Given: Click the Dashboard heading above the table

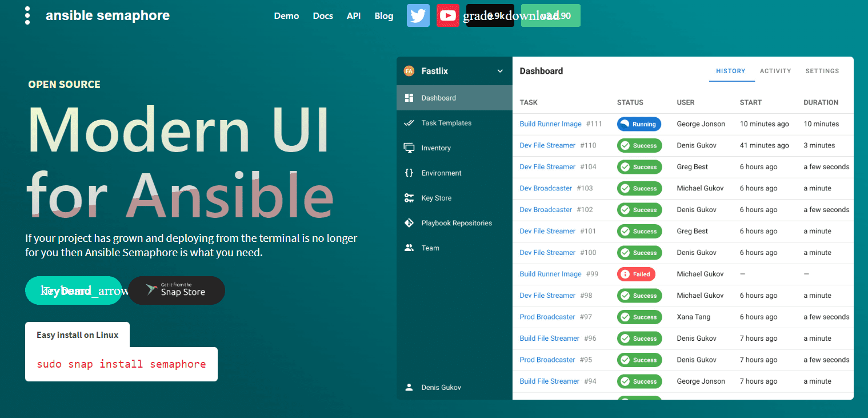Looking at the screenshot, I should coord(541,71).
